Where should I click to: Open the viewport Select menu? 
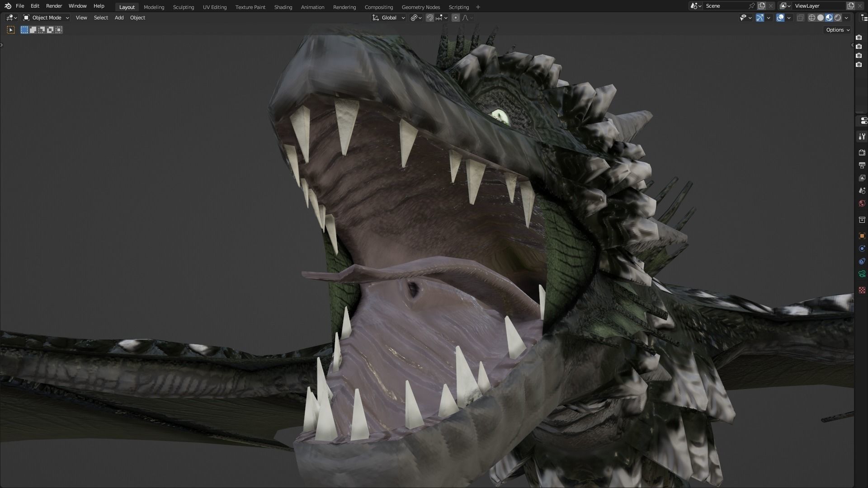coord(101,18)
